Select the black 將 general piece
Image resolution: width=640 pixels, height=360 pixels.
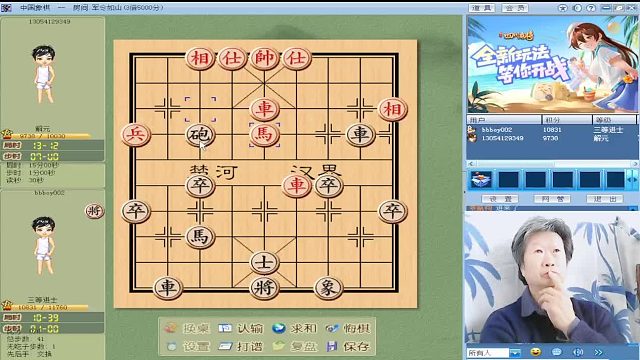(x=264, y=288)
